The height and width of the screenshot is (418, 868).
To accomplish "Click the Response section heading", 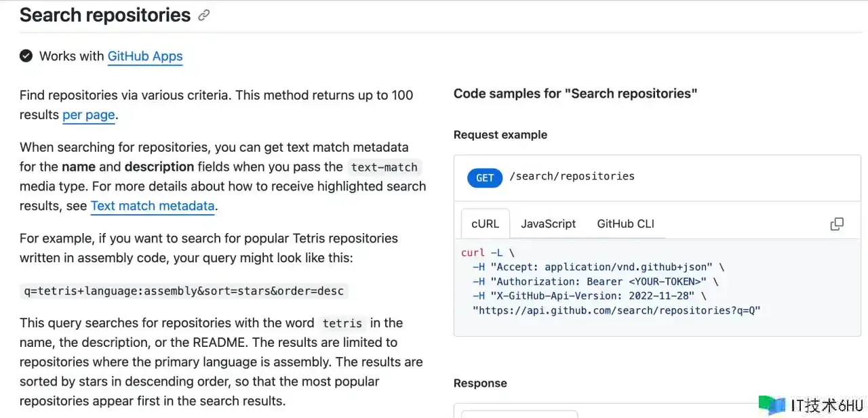I will click(x=480, y=383).
